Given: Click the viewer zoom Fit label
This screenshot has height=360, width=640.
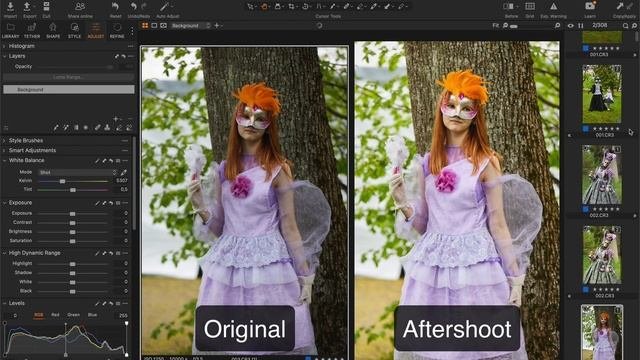Looking at the screenshot, I should click(495, 25).
